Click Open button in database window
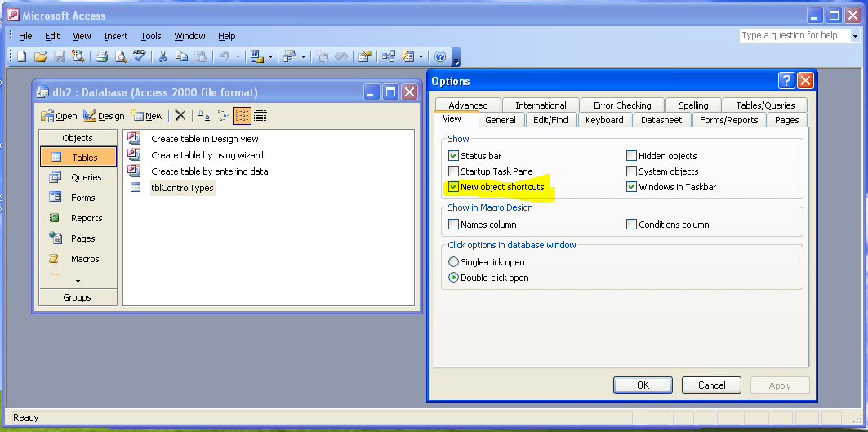Image resolution: width=868 pixels, height=432 pixels. (x=60, y=116)
